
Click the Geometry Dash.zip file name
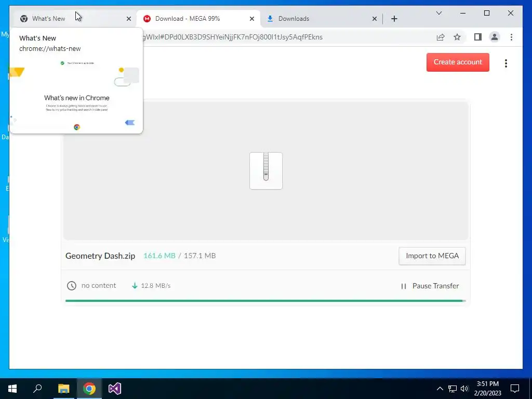click(100, 256)
